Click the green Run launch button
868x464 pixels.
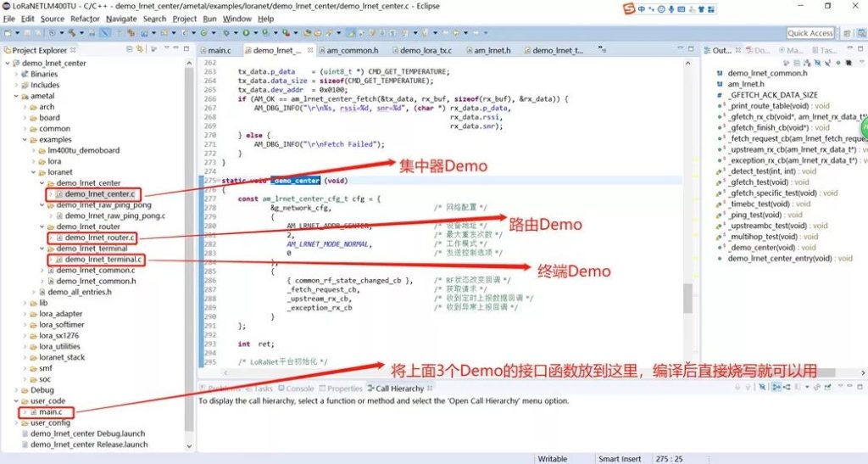(246, 33)
